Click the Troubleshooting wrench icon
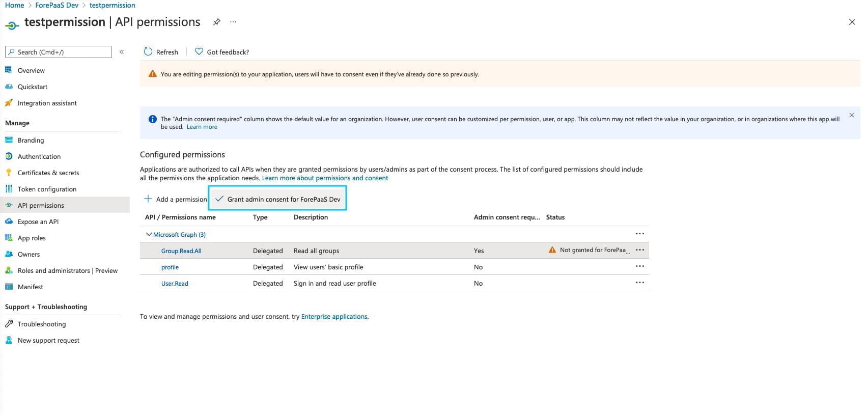This screenshot has width=868, height=415. pyautogui.click(x=9, y=324)
